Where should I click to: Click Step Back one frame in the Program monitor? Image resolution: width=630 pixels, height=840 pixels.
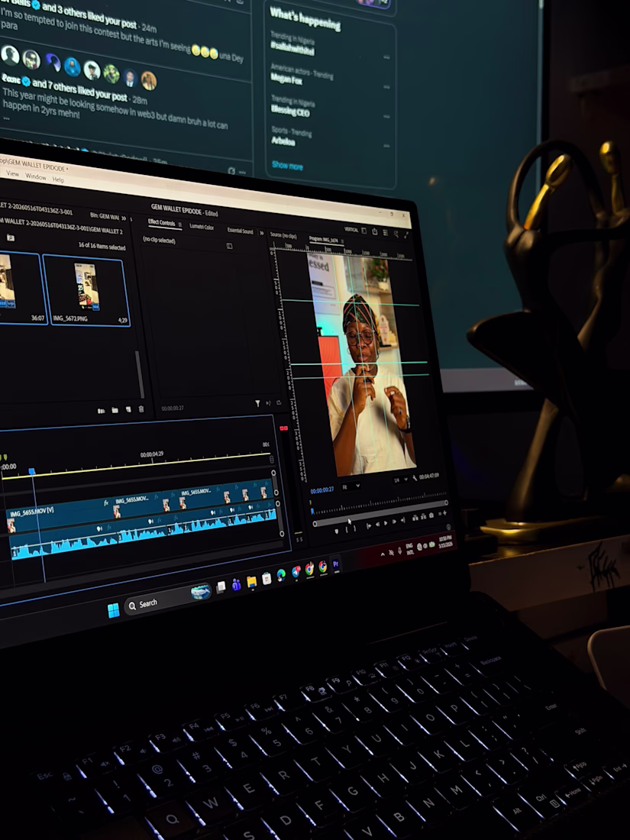(x=378, y=524)
